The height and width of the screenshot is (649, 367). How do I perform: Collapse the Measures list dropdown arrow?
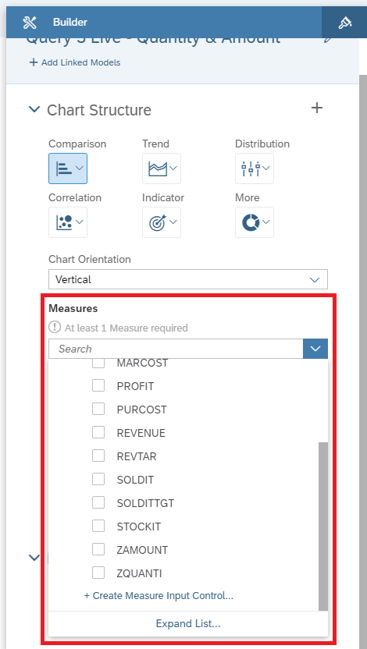(315, 349)
